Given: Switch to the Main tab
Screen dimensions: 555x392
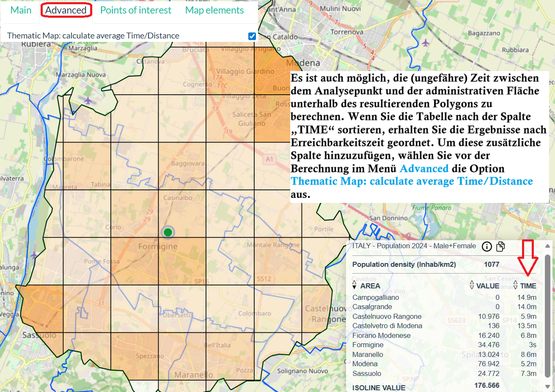Looking at the screenshot, I should [x=21, y=10].
